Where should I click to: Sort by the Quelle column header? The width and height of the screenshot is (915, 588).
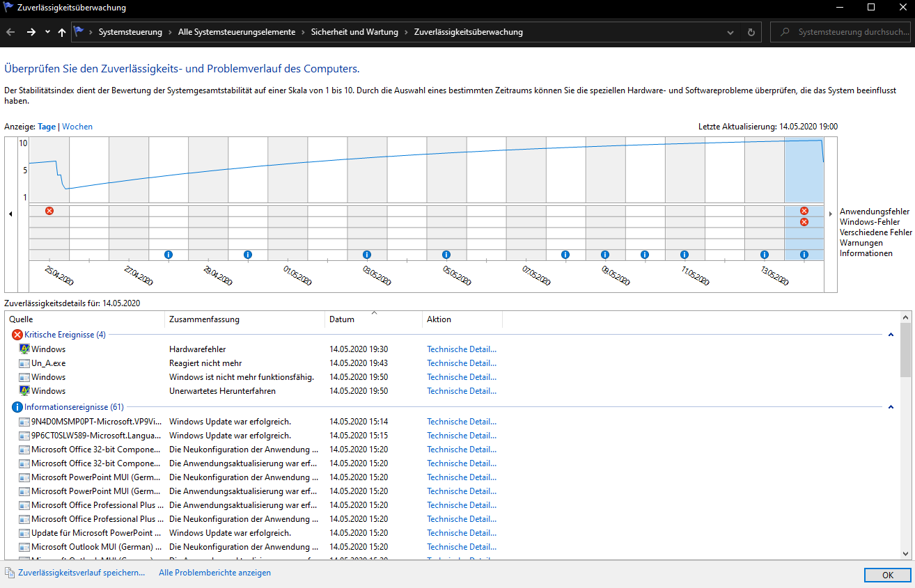coord(85,319)
